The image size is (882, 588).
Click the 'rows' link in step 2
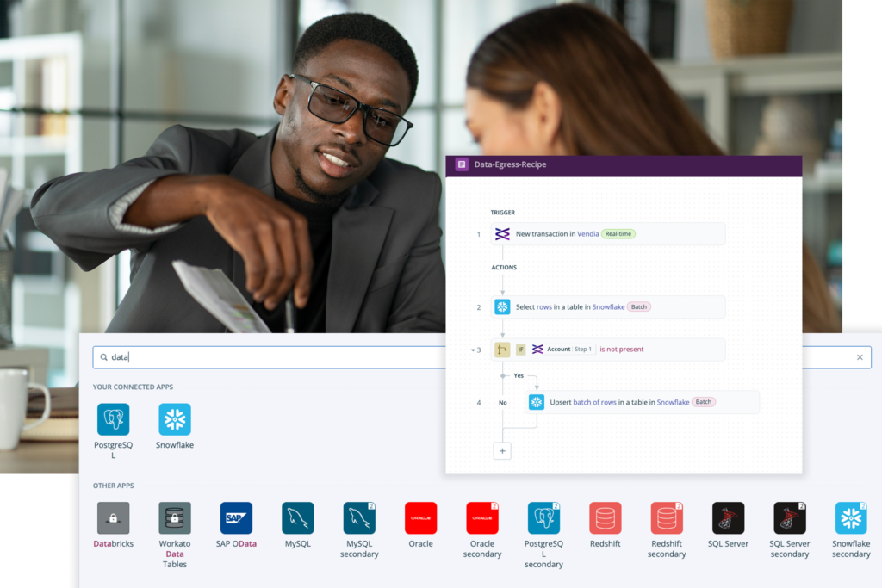click(x=544, y=307)
